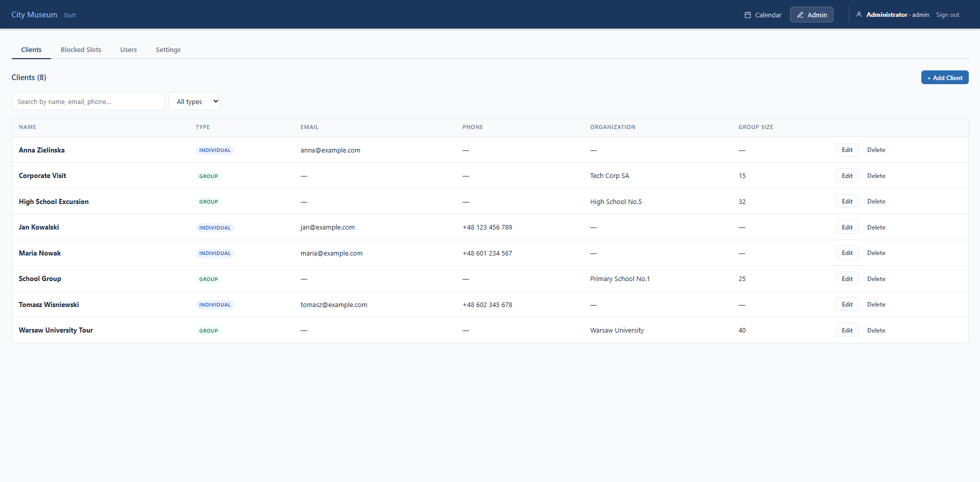This screenshot has width=980, height=482.
Task: Click the Add Client button
Action: point(945,78)
